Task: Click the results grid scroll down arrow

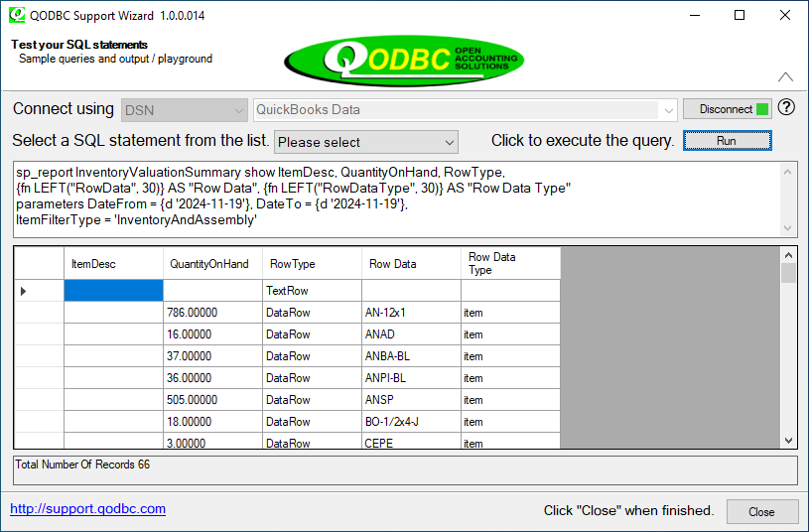Action: pyautogui.click(x=788, y=440)
